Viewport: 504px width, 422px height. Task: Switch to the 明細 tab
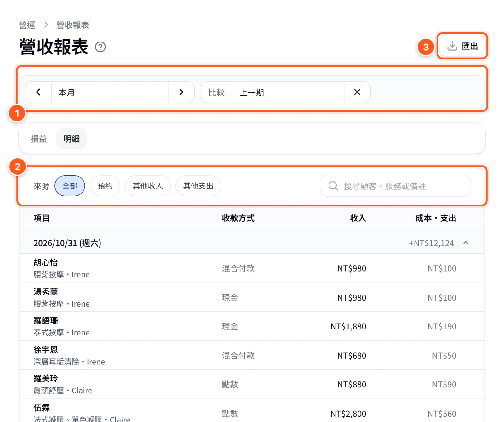pyautogui.click(x=72, y=138)
